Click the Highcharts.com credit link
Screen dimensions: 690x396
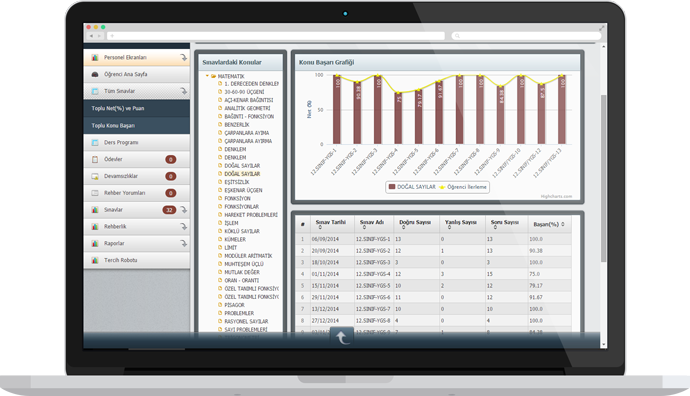[x=556, y=197]
